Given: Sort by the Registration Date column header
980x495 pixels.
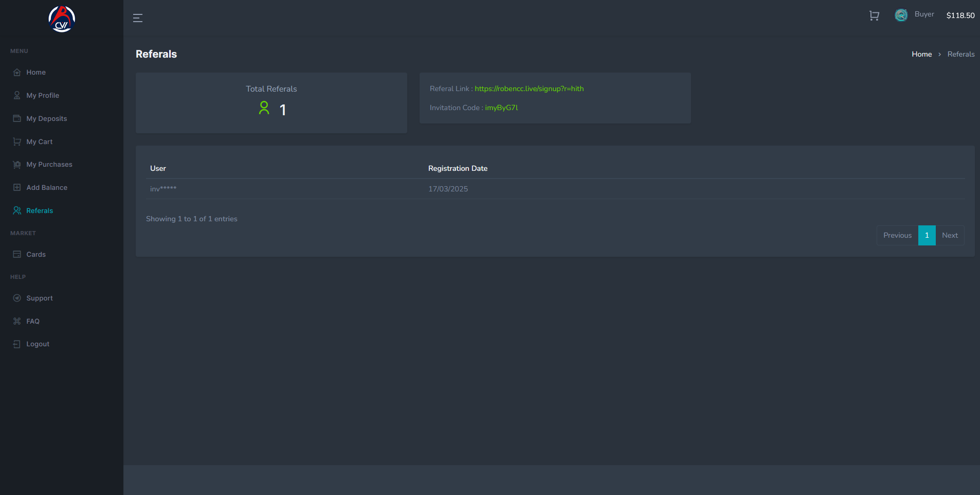Looking at the screenshot, I should (x=458, y=169).
